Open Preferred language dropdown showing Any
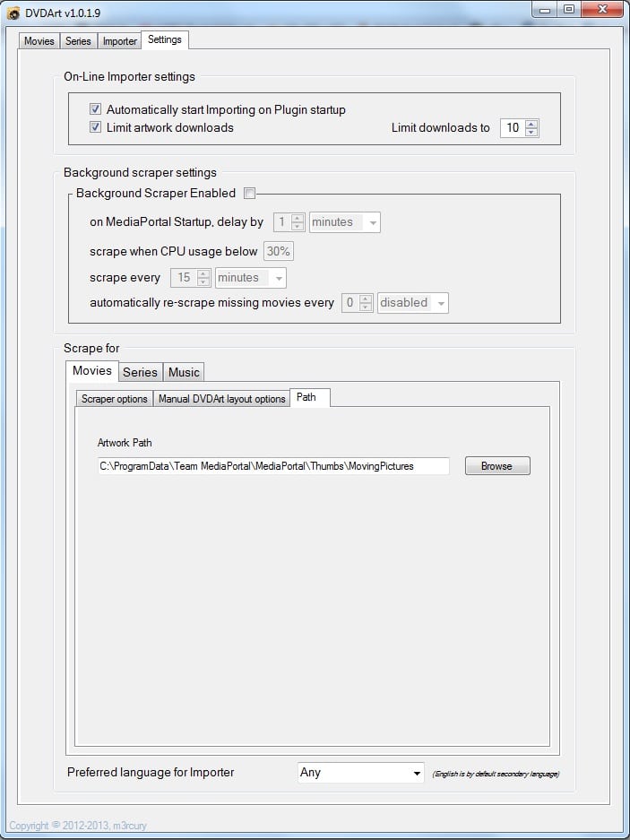 click(x=360, y=773)
